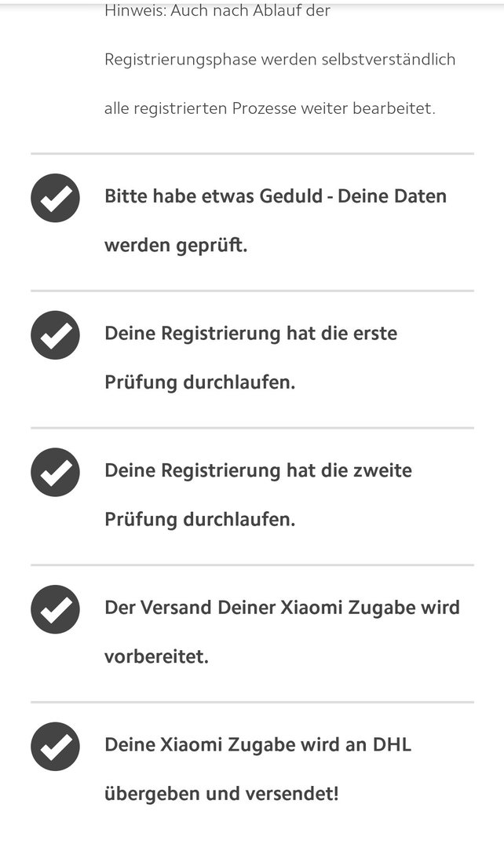Click the 'vorbereitet.' text line
Image resolution: width=504 pixels, height=848 pixels.
[156, 656]
